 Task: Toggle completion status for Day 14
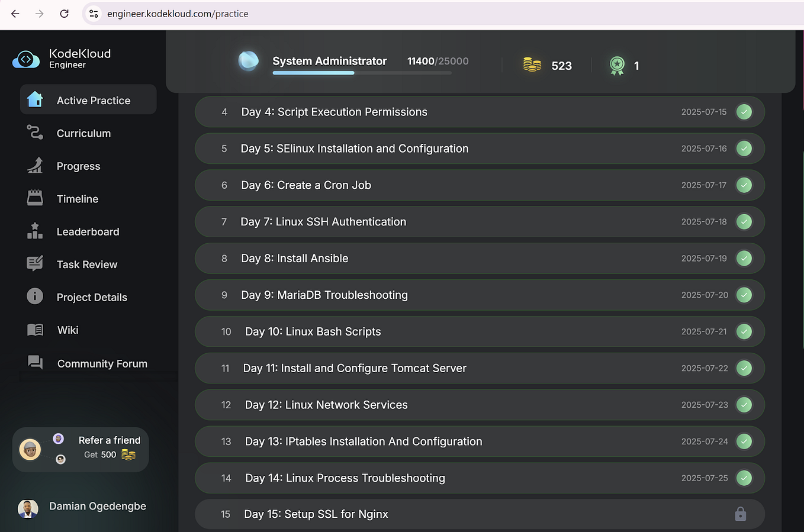tap(744, 478)
